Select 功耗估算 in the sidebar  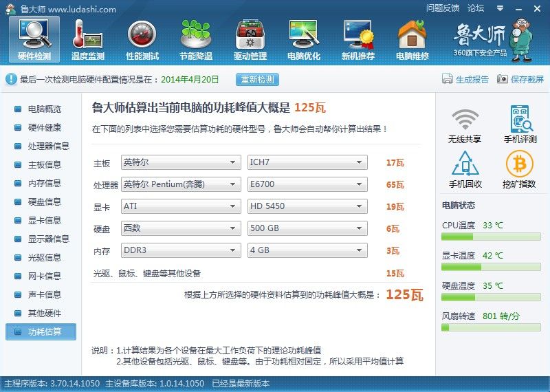pyautogui.click(x=41, y=331)
